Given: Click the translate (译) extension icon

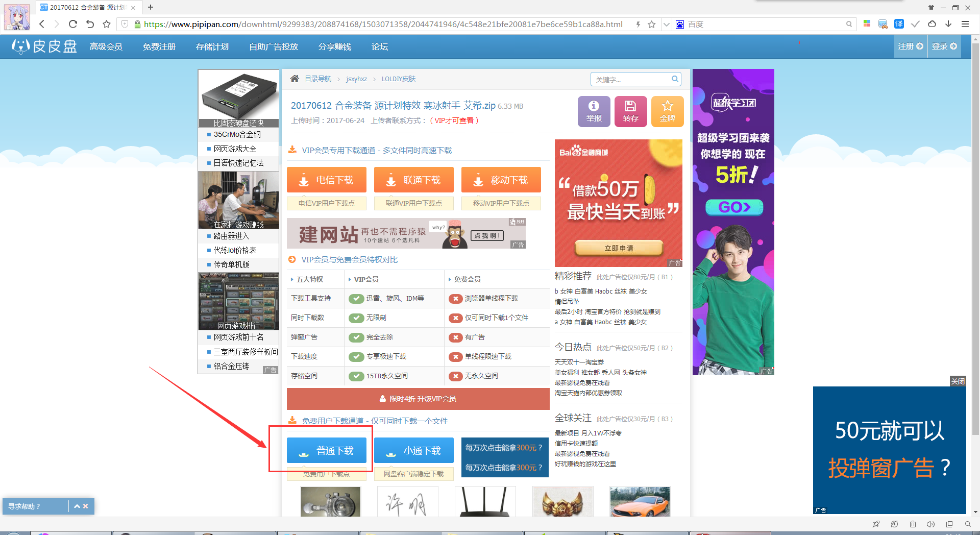Looking at the screenshot, I should click(899, 24).
